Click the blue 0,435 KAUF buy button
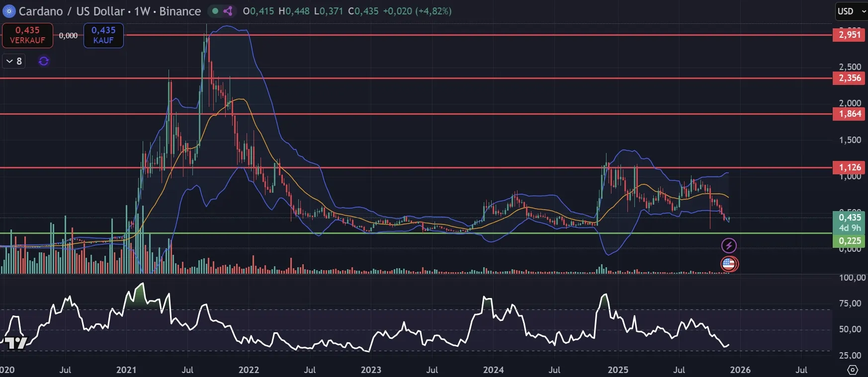Screen dimensions: 868x377 (x=103, y=35)
